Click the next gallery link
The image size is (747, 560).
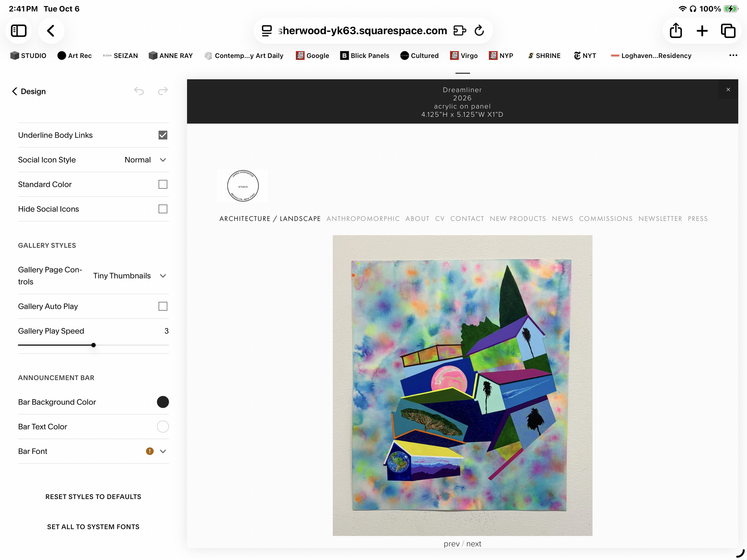pos(474,544)
